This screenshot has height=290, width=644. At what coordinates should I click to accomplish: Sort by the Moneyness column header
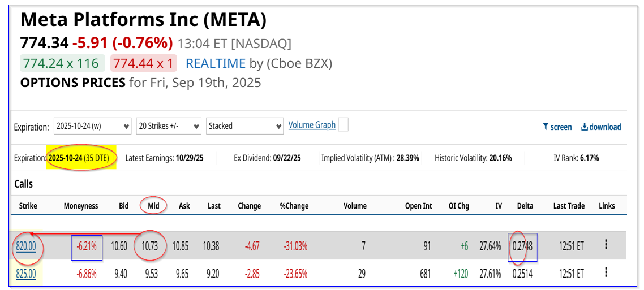pos(81,206)
